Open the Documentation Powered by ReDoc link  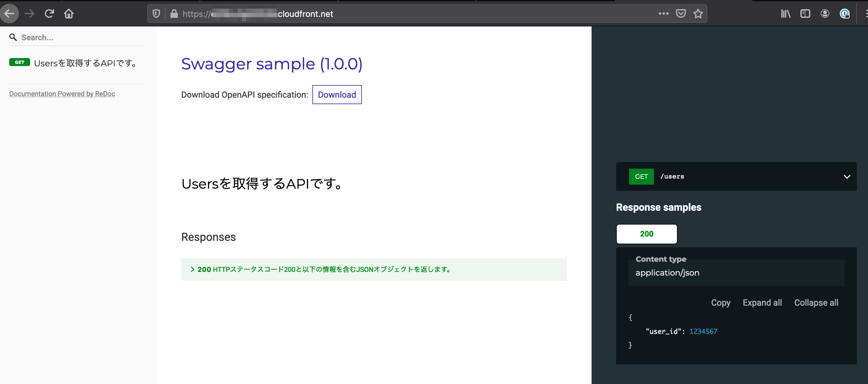(x=62, y=94)
